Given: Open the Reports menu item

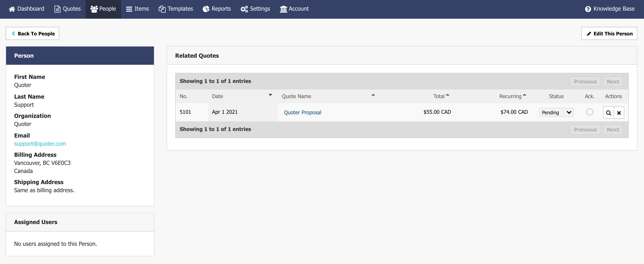Looking at the screenshot, I should [217, 9].
